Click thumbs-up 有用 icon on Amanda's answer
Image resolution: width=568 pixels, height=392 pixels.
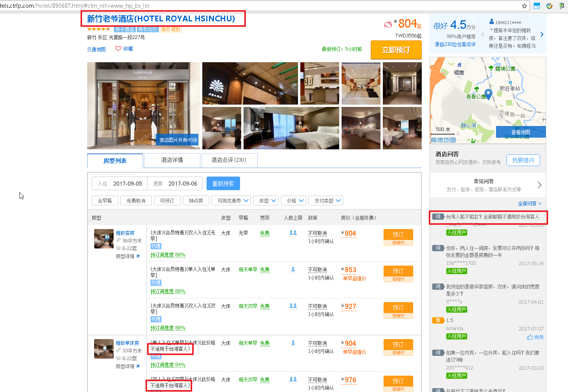click(530, 337)
